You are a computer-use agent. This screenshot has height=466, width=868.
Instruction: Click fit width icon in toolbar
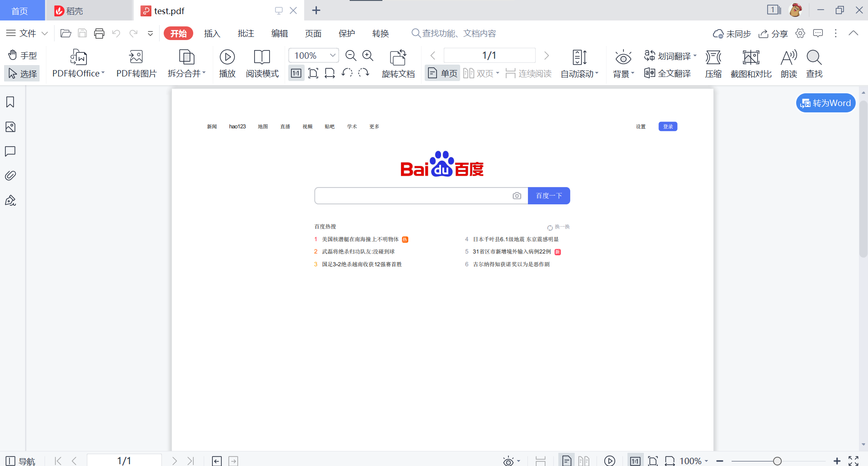coord(330,73)
